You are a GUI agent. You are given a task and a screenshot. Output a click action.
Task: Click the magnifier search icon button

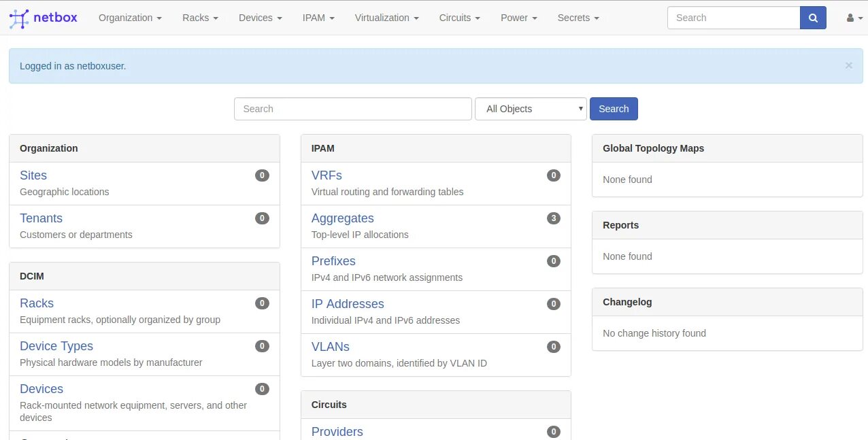tap(813, 18)
